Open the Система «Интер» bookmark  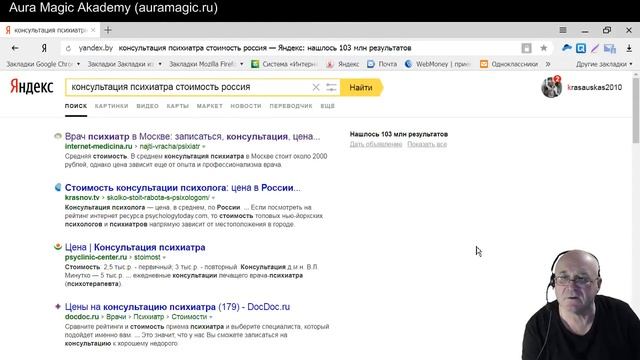pyautogui.click(x=284, y=64)
